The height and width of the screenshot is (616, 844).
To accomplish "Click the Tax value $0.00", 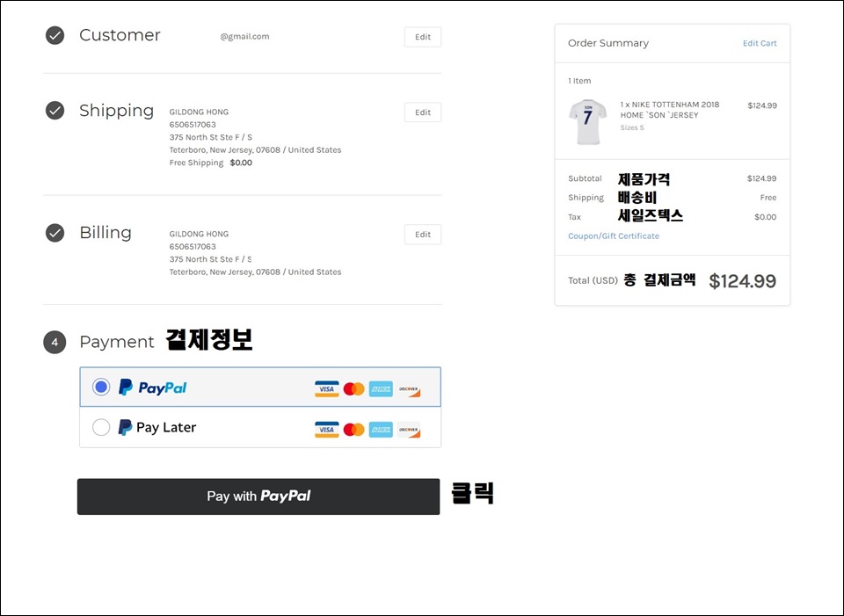I will point(766,217).
